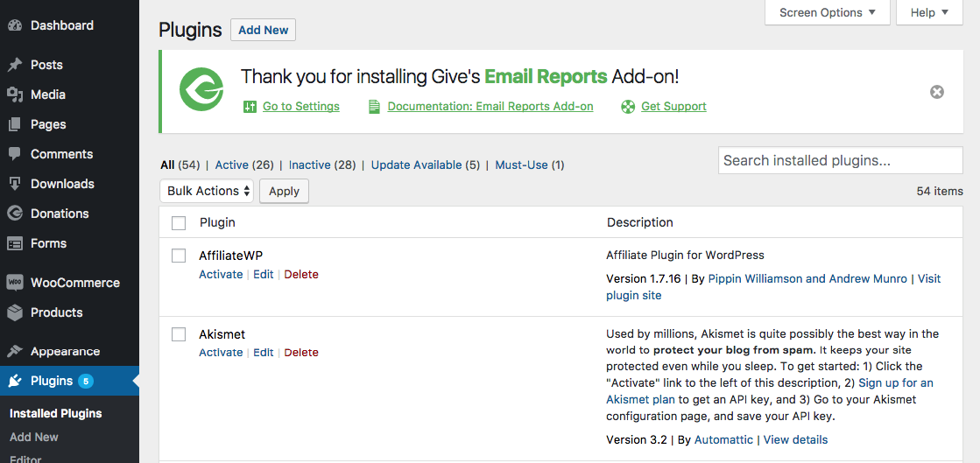
Task: Click the Plugin column header
Action: pos(217,222)
